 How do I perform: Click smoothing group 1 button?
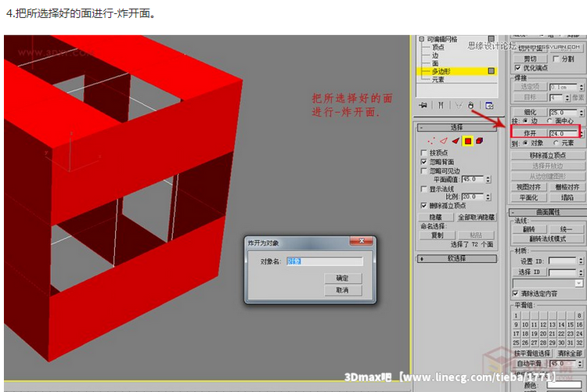click(516, 315)
